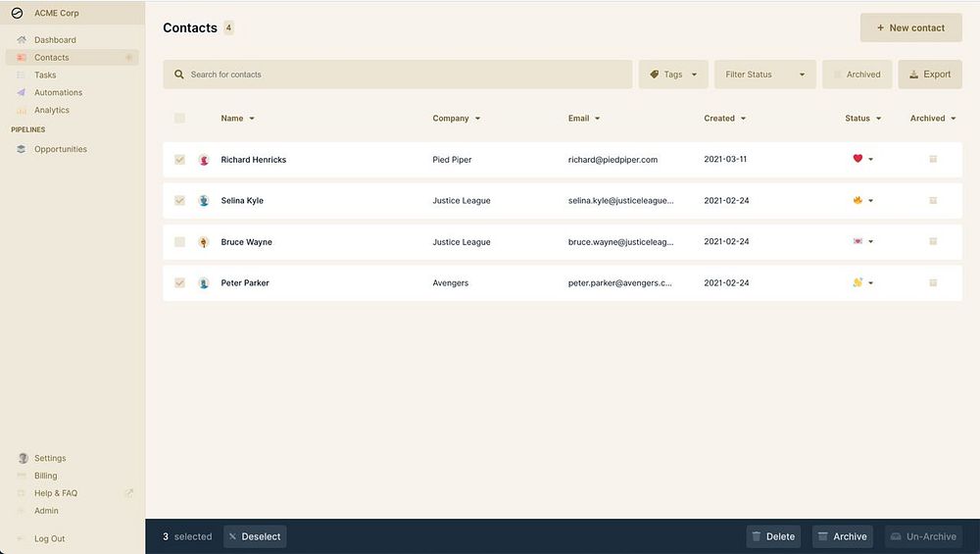Screen dimensions: 980x554
Task: Go to Tasks in the sidebar
Action: pyautogui.click(x=72, y=76)
